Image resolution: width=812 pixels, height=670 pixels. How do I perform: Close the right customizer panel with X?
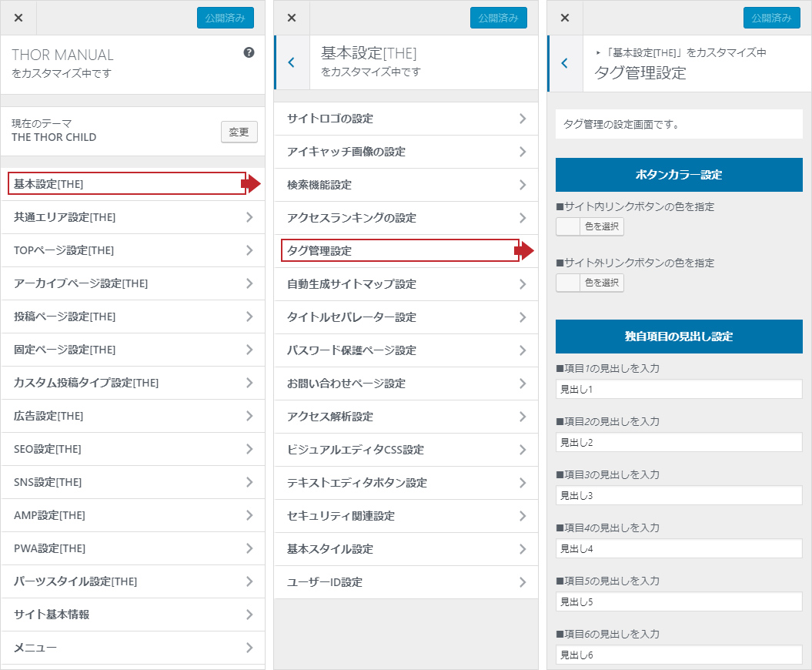565,18
